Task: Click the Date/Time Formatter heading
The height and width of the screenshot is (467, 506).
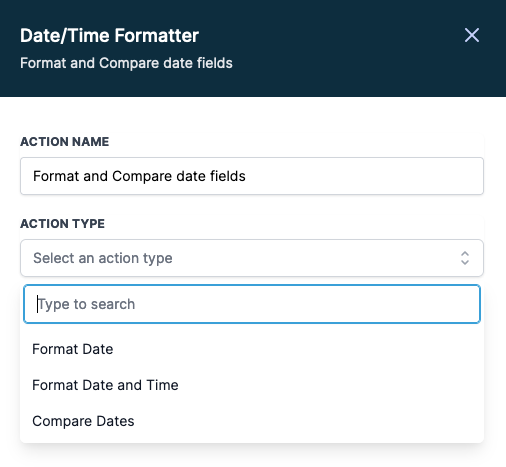Action: click(x=109, y=36)
